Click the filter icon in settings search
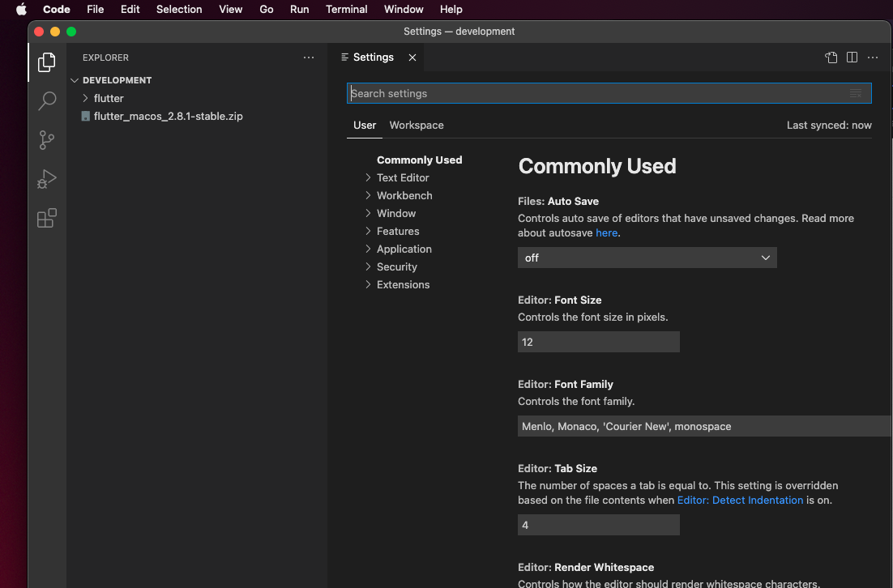This screenshot has width=893, height=588. [856, 93]
